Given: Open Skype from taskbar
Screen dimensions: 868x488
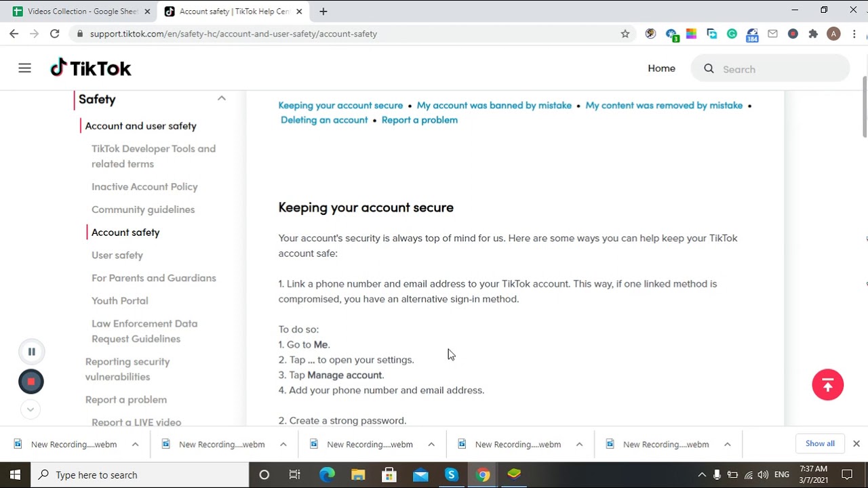Looking at the screenshot, I should 452,475.
